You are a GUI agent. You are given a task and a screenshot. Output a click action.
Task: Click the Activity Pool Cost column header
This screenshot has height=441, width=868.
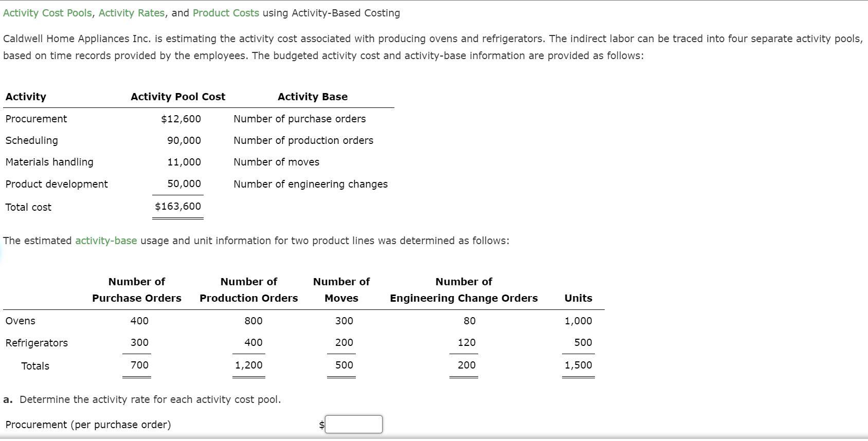178,97
